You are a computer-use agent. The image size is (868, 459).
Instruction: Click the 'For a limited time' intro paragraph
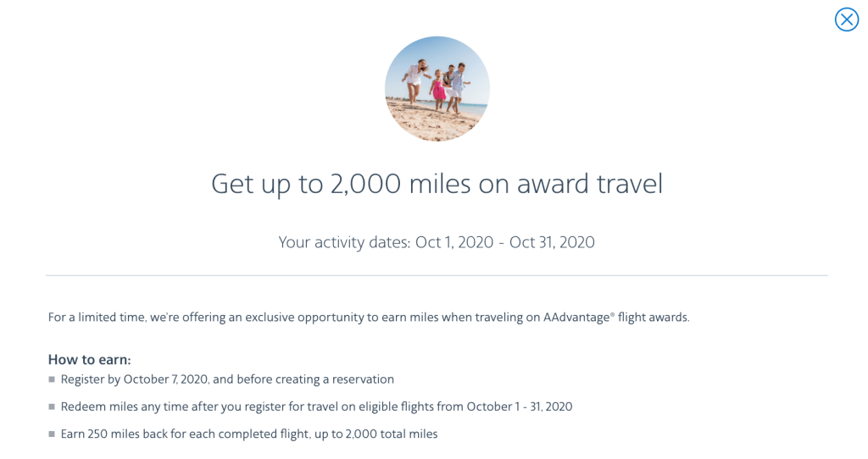369,318
